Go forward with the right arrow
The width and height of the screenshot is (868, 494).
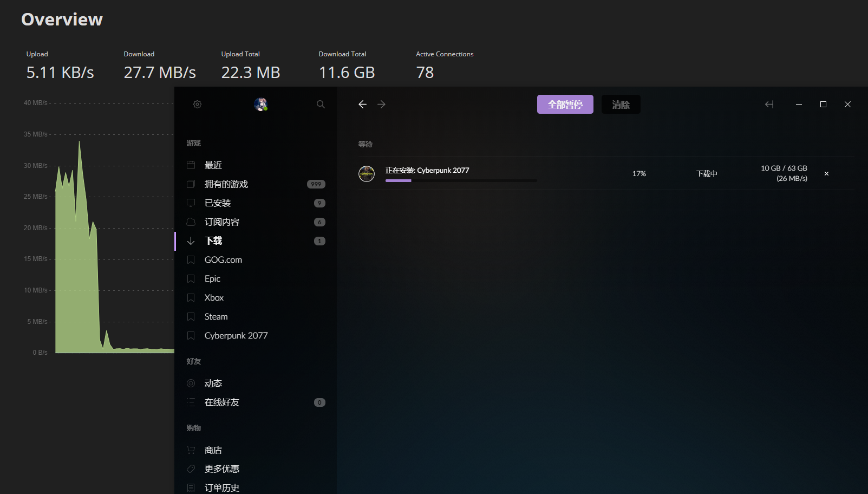381,104
